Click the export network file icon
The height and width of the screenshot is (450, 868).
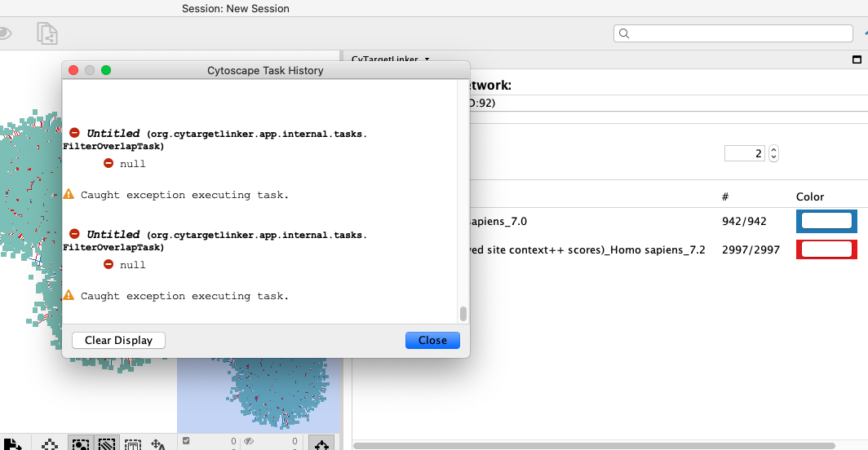click(12, 444)
